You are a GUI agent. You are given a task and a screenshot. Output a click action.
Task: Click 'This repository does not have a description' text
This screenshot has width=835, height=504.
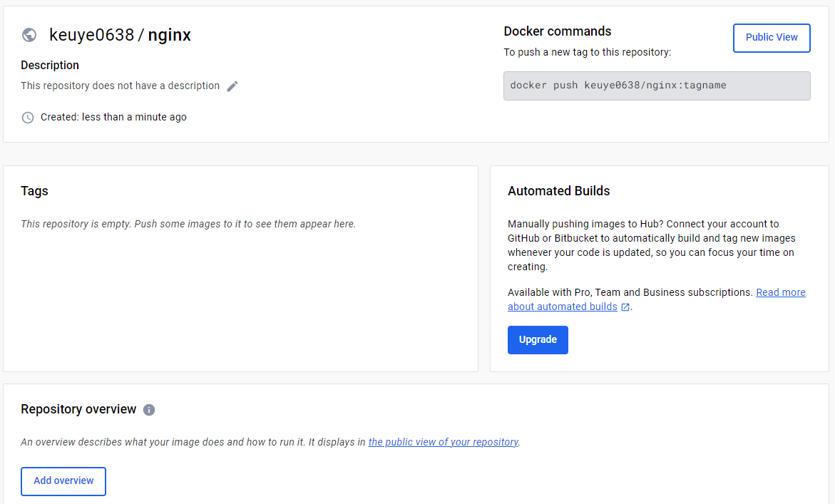121,86
